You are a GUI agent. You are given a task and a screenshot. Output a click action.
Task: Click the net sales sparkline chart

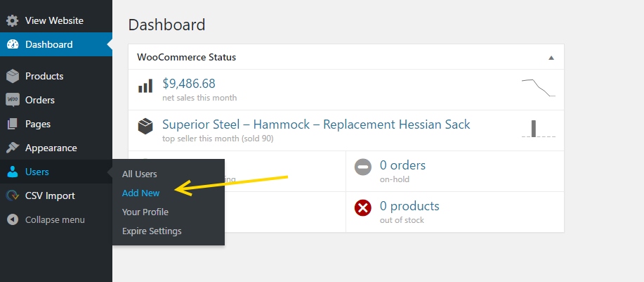539,88
